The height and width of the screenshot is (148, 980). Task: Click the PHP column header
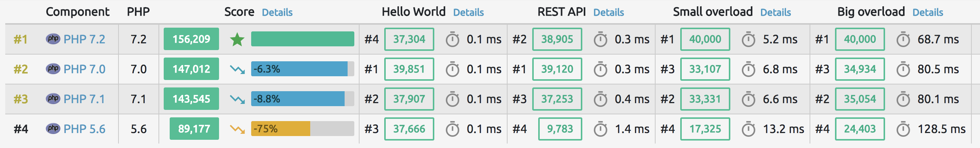138,12
